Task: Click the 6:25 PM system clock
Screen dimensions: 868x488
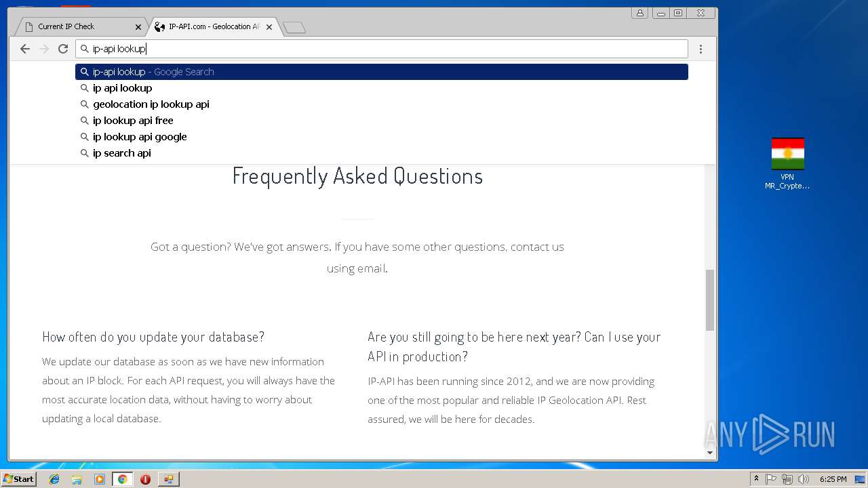Action: point(833,479)
